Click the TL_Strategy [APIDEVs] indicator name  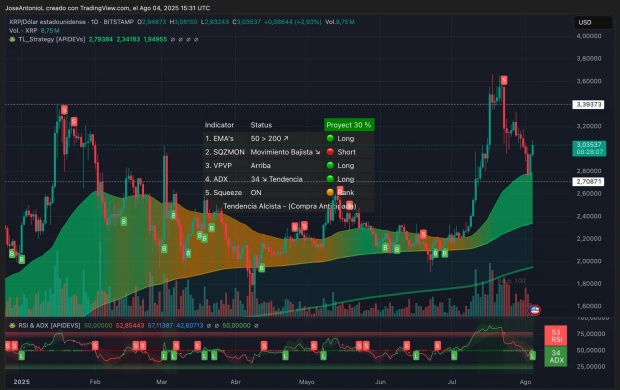[x=51, y=40]
